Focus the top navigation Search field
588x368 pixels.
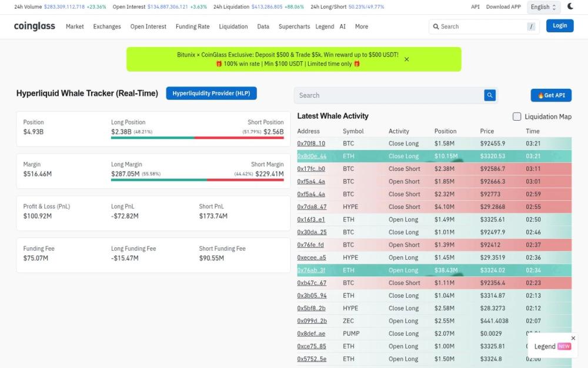[484, 26]
